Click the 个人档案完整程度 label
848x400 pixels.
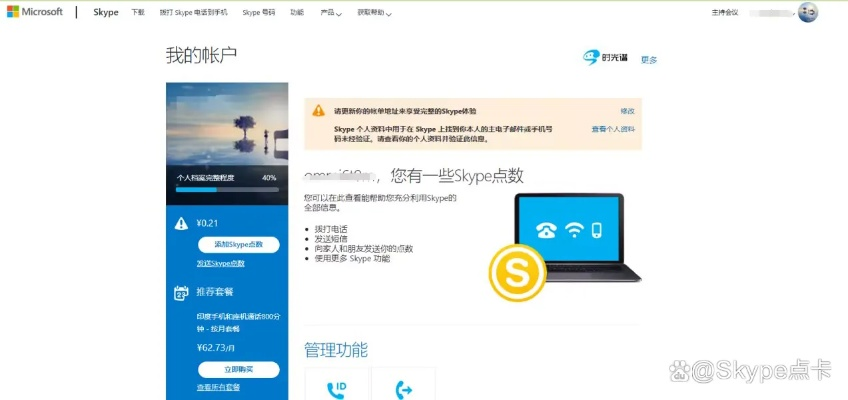click(206, 177)
